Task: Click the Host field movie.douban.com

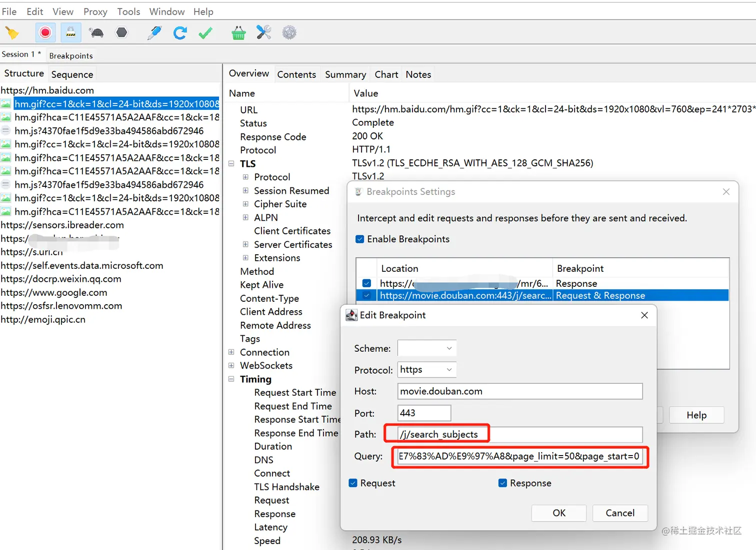Action: pos(520,391)
